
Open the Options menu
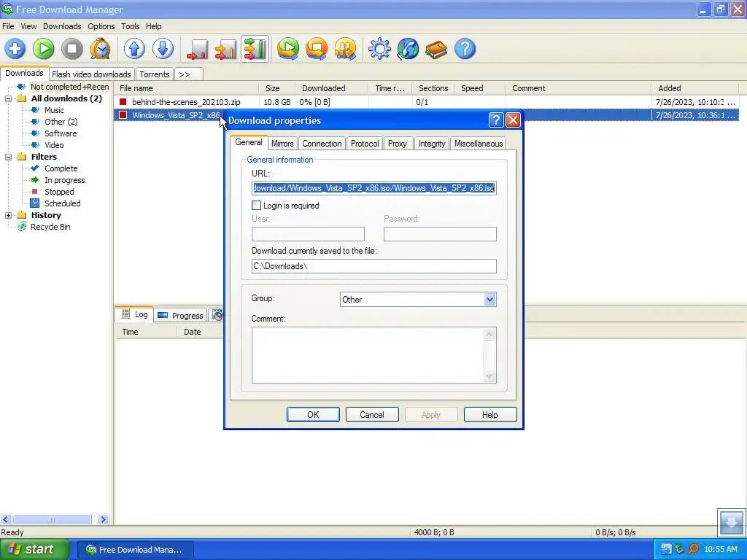tap(101, 26)
